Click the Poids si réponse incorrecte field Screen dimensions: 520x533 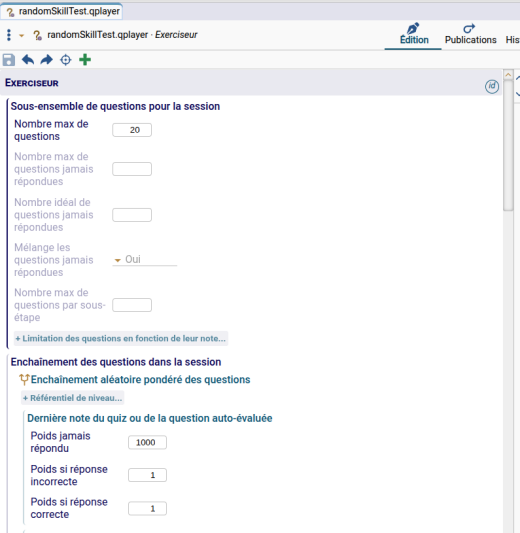[147, 475]
